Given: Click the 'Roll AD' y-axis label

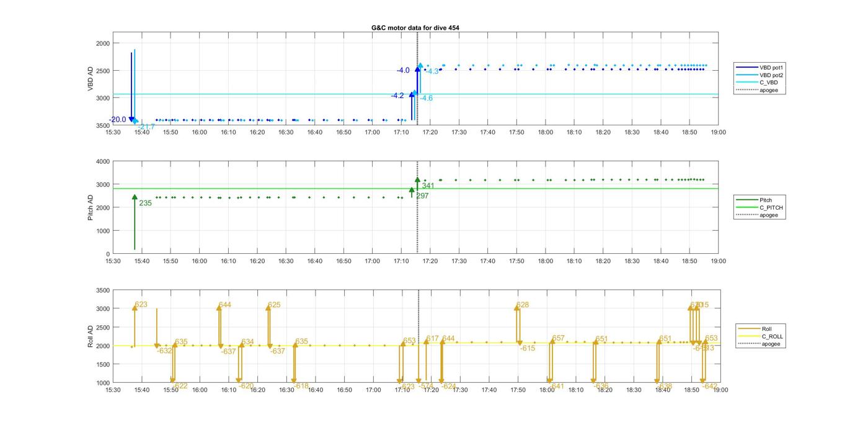Looking at the screenshot, I should [x=91, y=336].
